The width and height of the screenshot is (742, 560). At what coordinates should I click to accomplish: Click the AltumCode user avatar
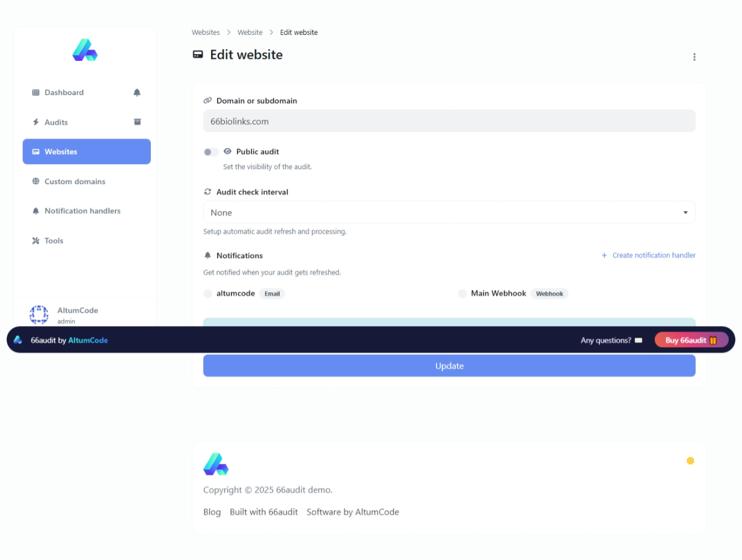39,314
